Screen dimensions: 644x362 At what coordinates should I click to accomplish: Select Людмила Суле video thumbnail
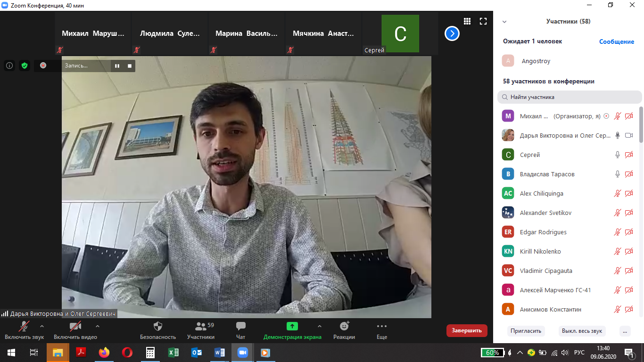click(x=170, y=33)
